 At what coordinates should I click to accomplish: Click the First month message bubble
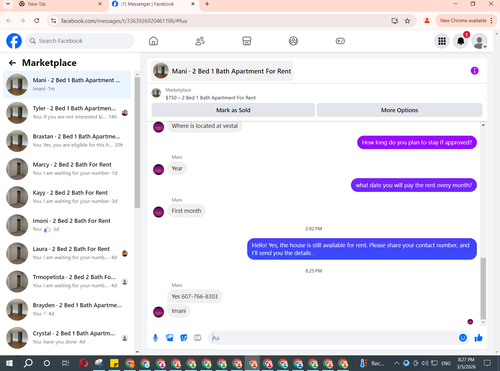(x=186, y=211)
